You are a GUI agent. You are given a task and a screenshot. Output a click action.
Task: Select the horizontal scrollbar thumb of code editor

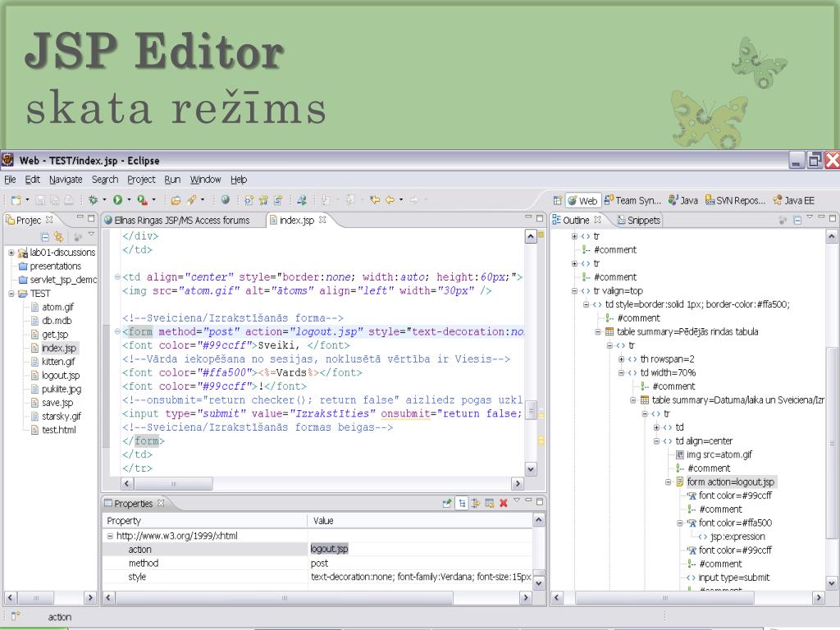(x=173, y=483)
